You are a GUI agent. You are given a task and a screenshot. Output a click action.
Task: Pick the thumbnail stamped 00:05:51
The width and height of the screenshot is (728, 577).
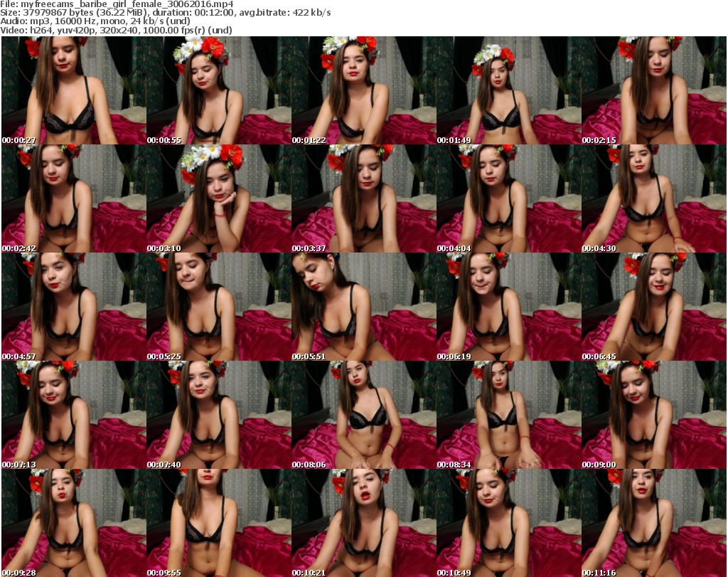coord(363,307)
